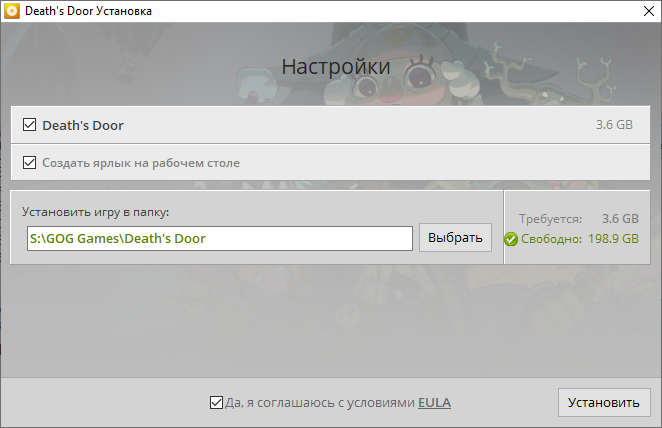Click the Выбрать folder button

pyautogui.click(x=455, y=238)
